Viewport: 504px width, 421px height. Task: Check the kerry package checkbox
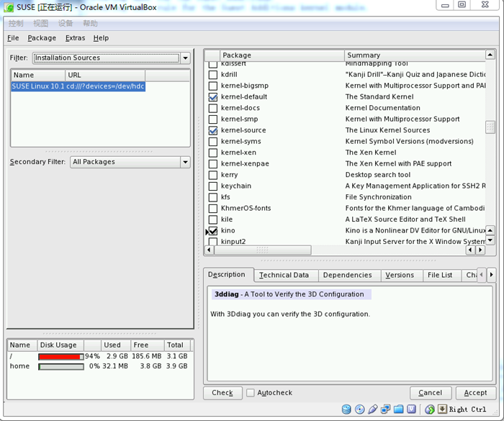pyautogui.click(x=213, y=175)
